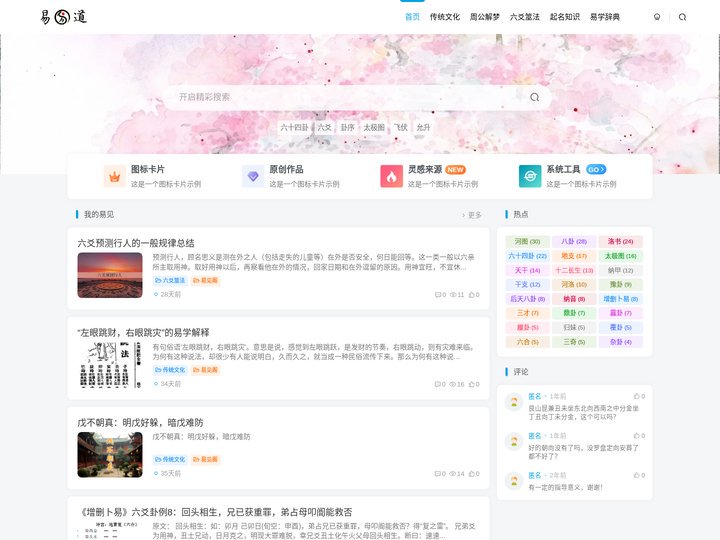Select the 六十四卦 (22) hot tag
Viewport: 720px width, 540px height.
tap(527, 256)
